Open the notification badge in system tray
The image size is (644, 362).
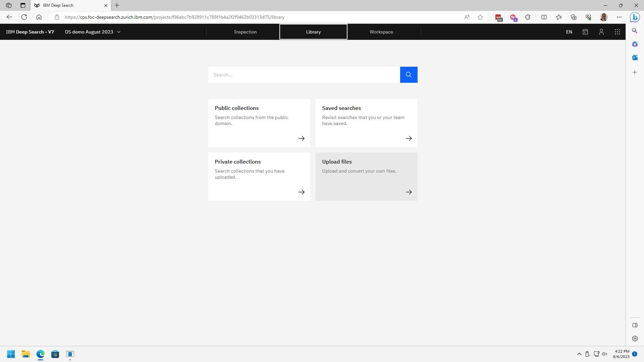[635, 354]
